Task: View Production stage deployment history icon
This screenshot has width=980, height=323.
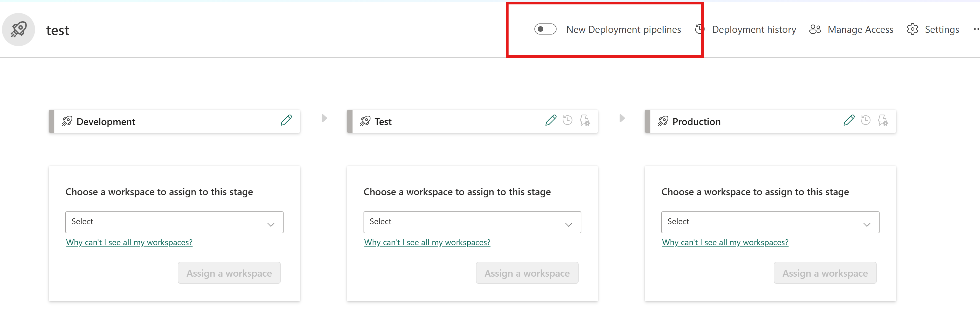Action: pyautogui.click(x=865, y=120)
